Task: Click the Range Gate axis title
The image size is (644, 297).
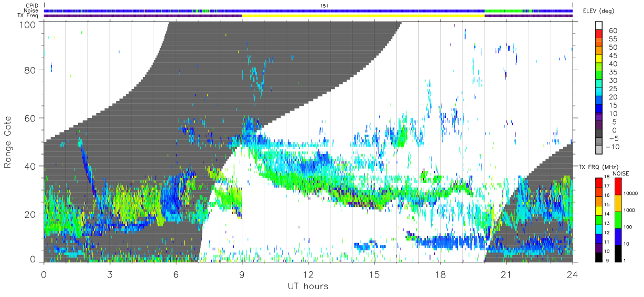Action: pos(8,142)
